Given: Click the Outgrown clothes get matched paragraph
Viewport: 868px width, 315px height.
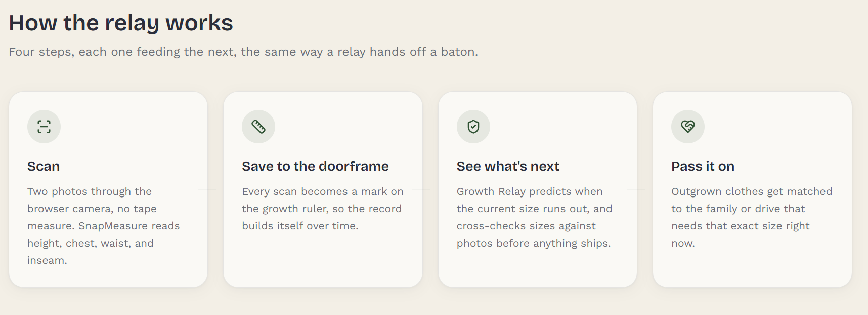Looking at the screenshot, I should [752, 217].
